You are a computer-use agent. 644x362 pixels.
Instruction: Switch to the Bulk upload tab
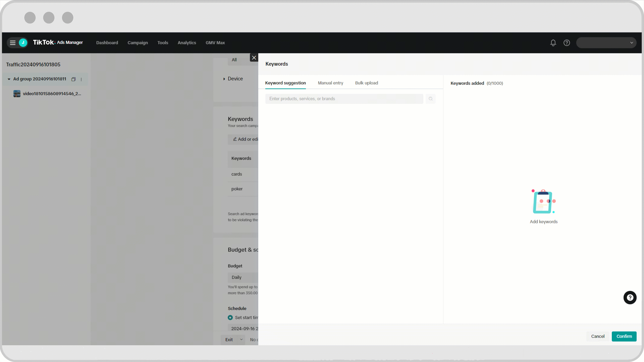click(x=366, y=83)
